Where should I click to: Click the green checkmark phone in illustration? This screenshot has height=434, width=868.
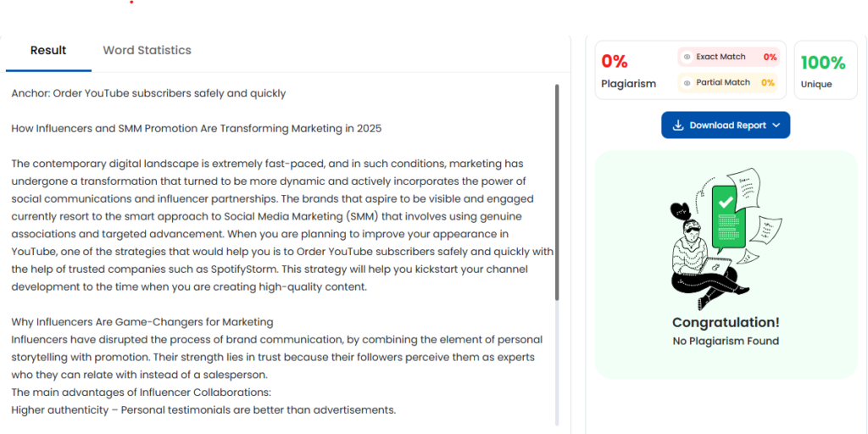tap(728, 218)
